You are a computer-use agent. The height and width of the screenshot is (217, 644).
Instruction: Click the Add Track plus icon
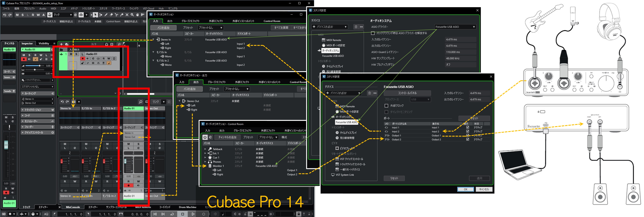(61, 44)
